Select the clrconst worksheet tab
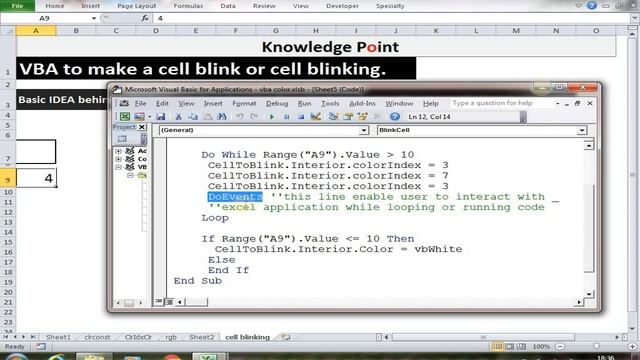 [97, 337]
